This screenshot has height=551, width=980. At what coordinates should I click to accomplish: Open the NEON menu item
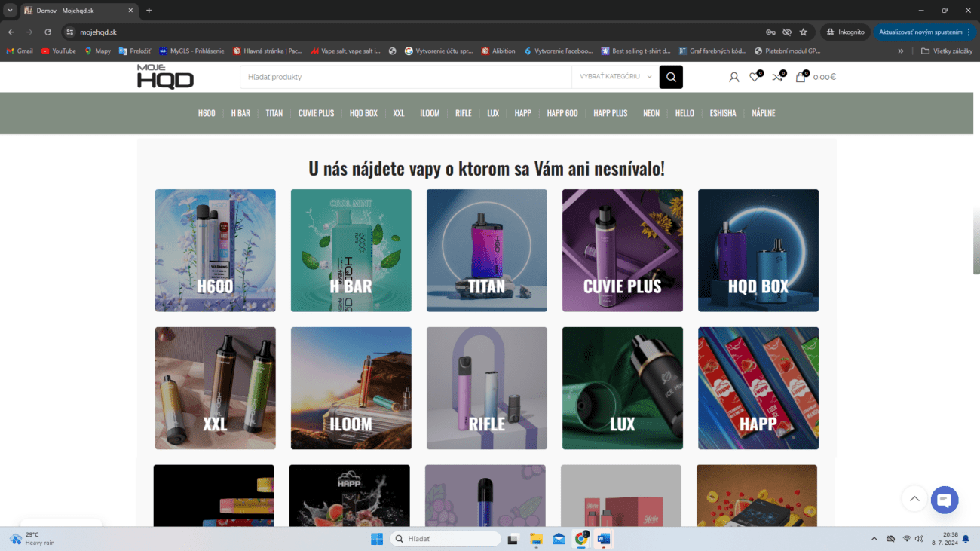click(651, 113)
